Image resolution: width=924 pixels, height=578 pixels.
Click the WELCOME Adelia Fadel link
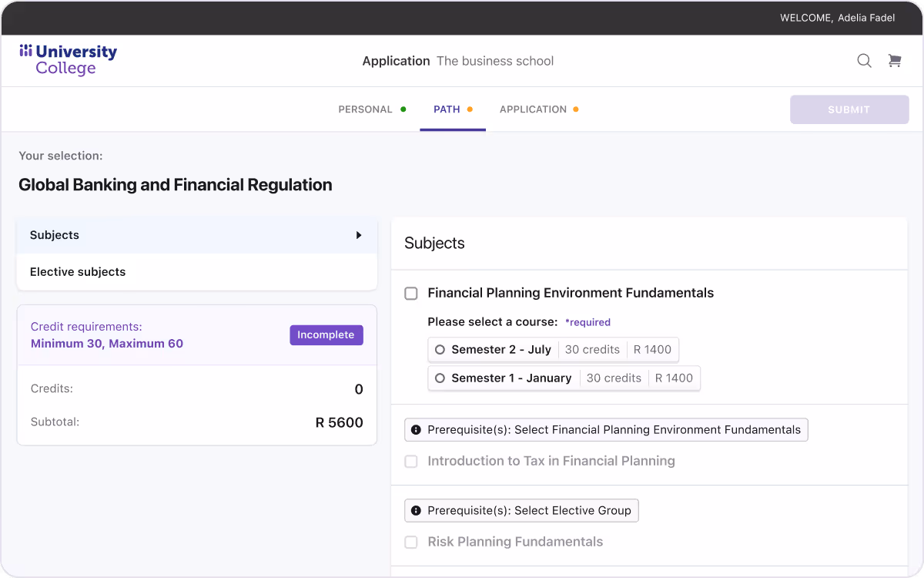point(837,17)
